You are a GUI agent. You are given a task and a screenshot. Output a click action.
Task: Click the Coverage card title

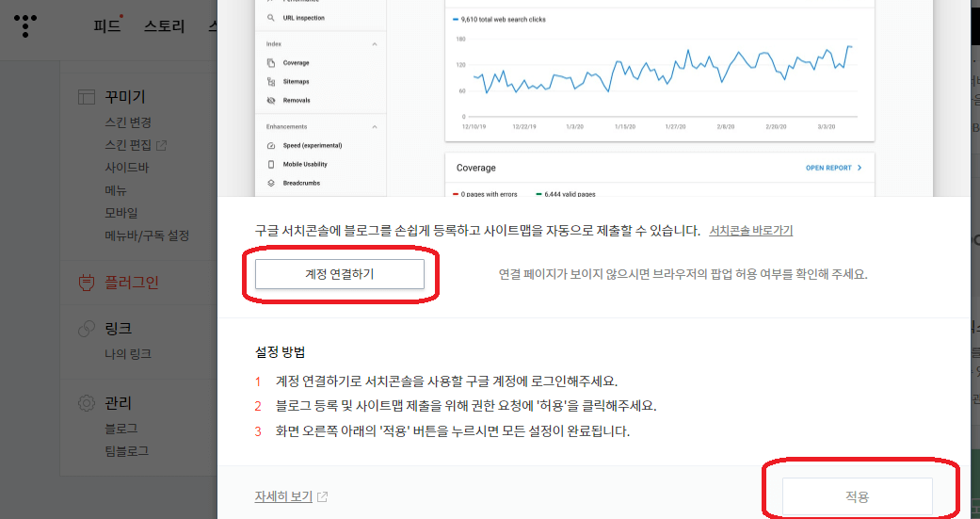476,169
